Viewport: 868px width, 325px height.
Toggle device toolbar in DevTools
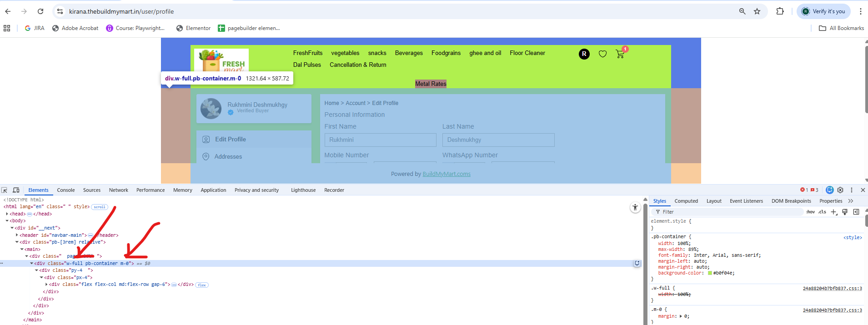tap(16, 190)
